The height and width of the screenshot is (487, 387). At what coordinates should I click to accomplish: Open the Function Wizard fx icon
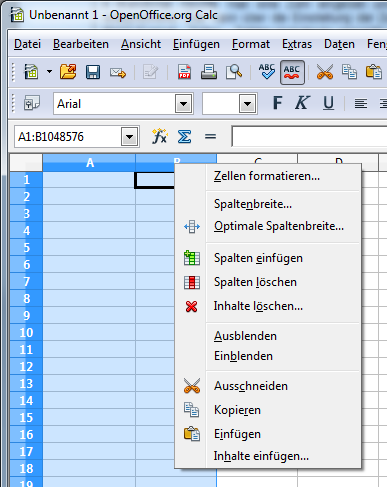tap(159, 136)
